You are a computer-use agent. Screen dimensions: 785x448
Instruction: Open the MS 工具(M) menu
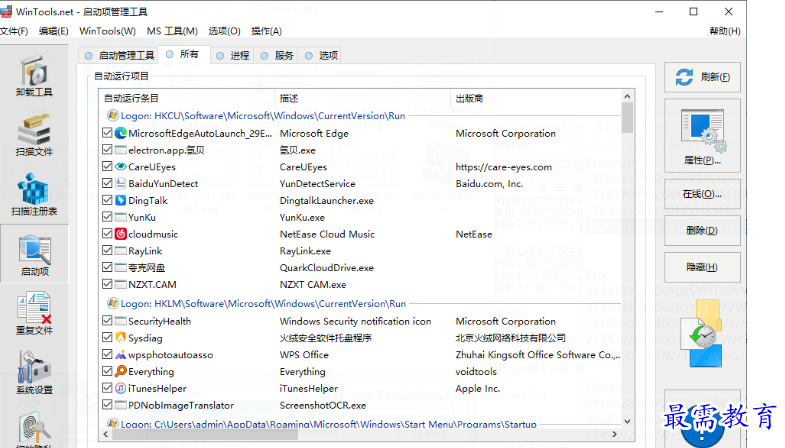point(172,31)
